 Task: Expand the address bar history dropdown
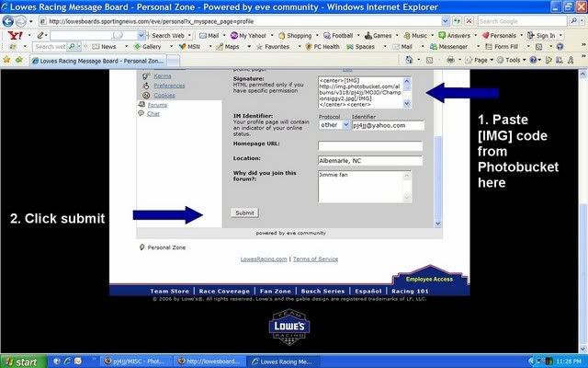[445, 21]
